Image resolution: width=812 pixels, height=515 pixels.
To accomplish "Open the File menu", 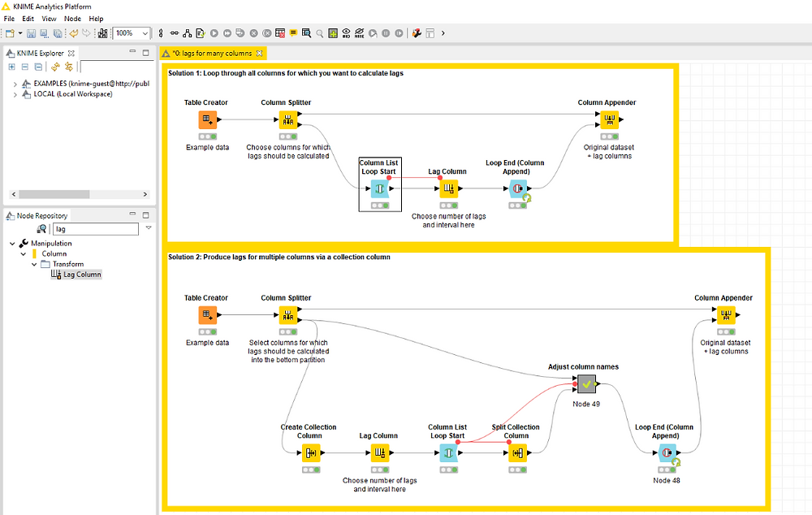I will pos(9,19).
